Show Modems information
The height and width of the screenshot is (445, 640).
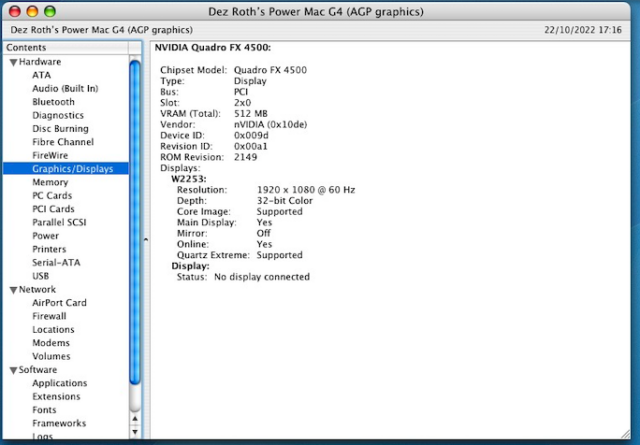click(51, 343)
